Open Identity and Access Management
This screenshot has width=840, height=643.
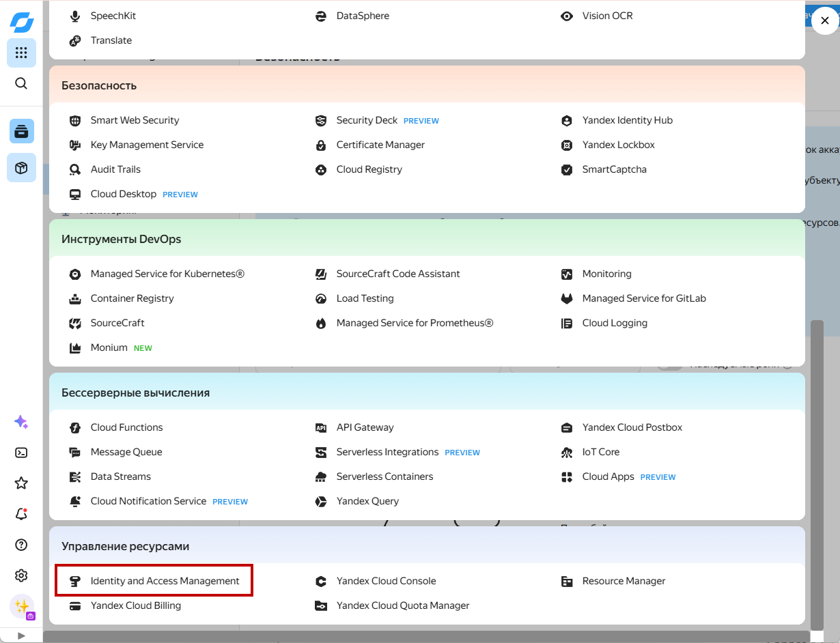click(x=165, y=581)
